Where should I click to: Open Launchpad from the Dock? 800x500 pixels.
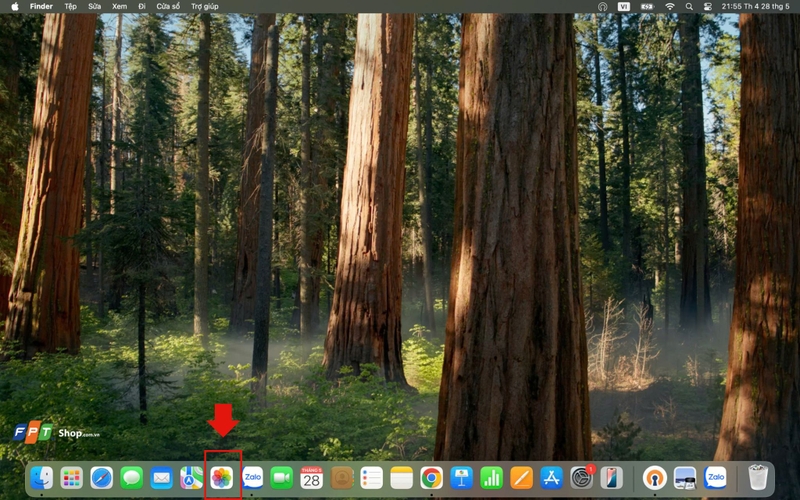[71, 478]
